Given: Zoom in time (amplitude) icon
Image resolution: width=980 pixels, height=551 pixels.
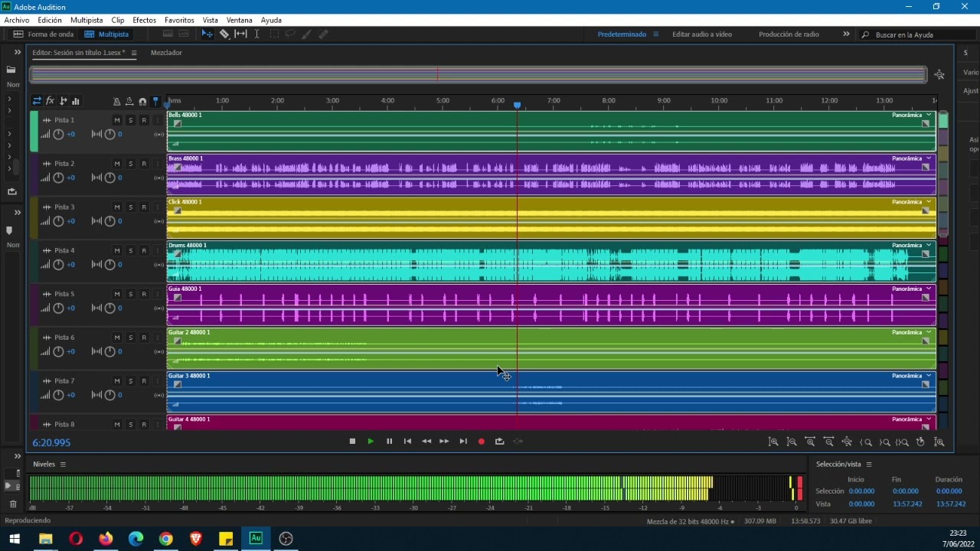Looking at the screenshot, I should tap(773, 442).
